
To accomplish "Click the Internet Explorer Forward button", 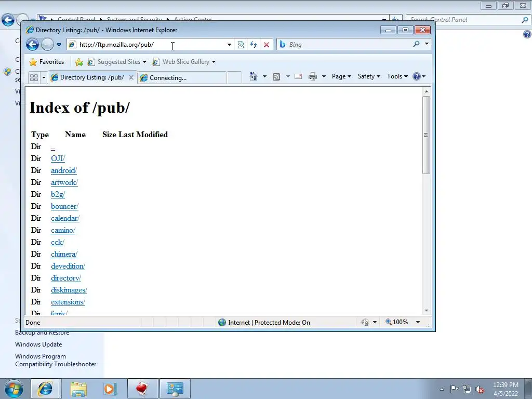I will point(47,45).
